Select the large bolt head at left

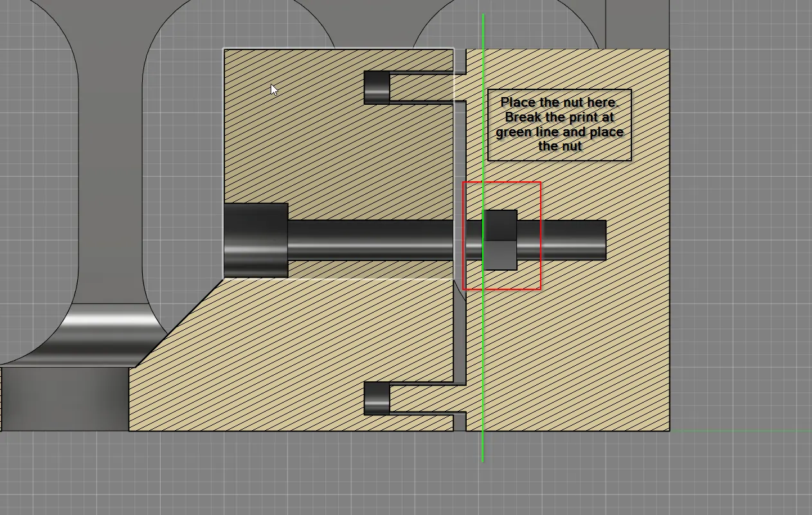[255, 240]
